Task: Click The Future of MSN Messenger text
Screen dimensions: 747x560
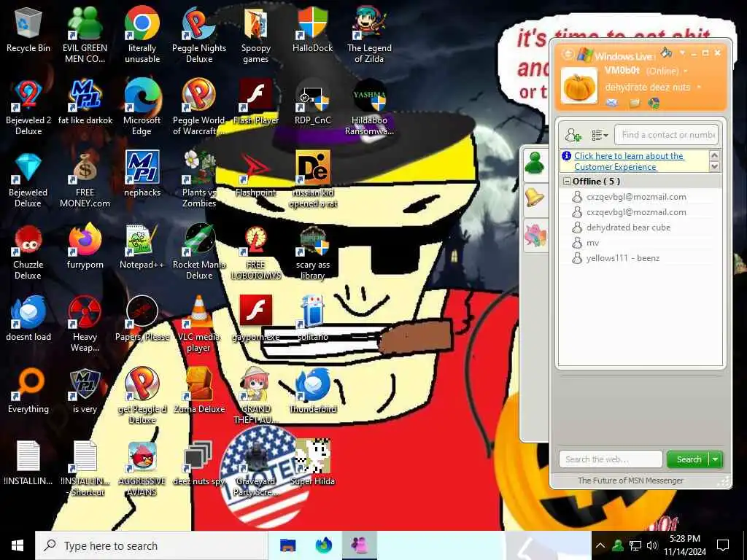Action: click(x=630, y=481)
